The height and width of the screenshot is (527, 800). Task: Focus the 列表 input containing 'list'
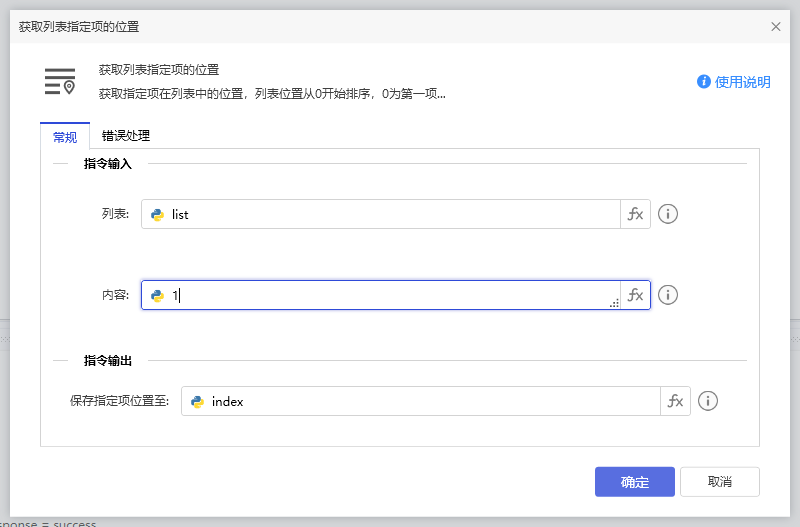coord(390,214)
